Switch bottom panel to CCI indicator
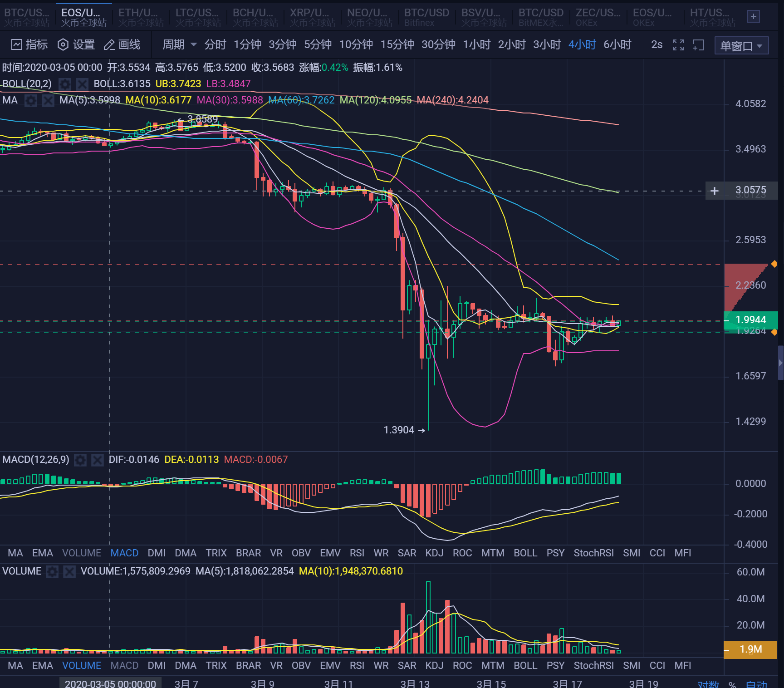This screenshot has width=784, height=688. tap(657, 666)
